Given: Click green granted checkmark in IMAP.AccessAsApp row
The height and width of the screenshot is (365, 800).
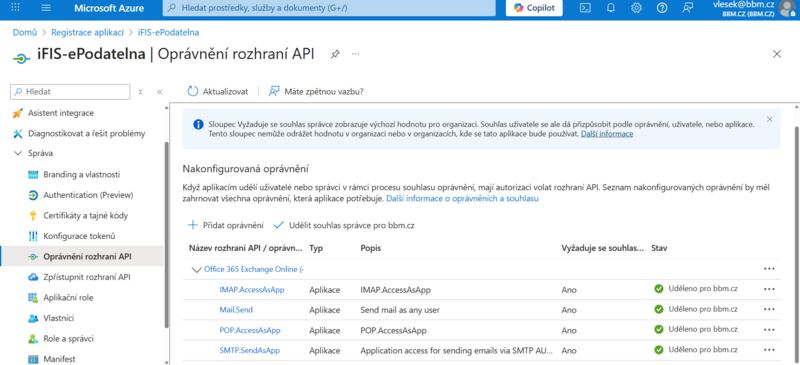Looking at the screenshot, I should coord(659,288).
